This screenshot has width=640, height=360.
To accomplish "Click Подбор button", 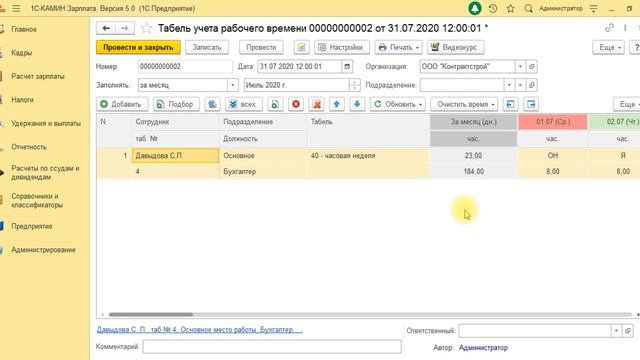I will click(x=176, y=104).
